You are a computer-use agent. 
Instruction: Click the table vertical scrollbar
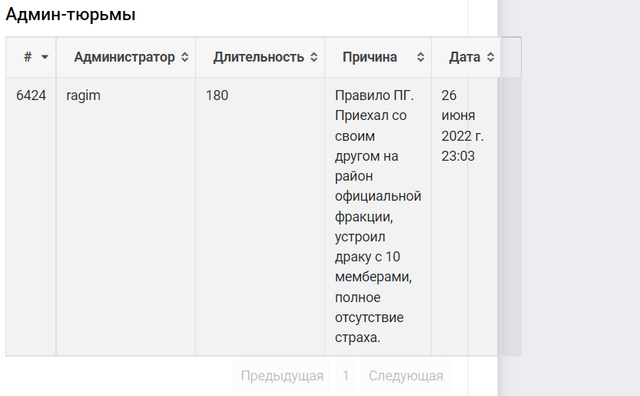tap(511, 216)
